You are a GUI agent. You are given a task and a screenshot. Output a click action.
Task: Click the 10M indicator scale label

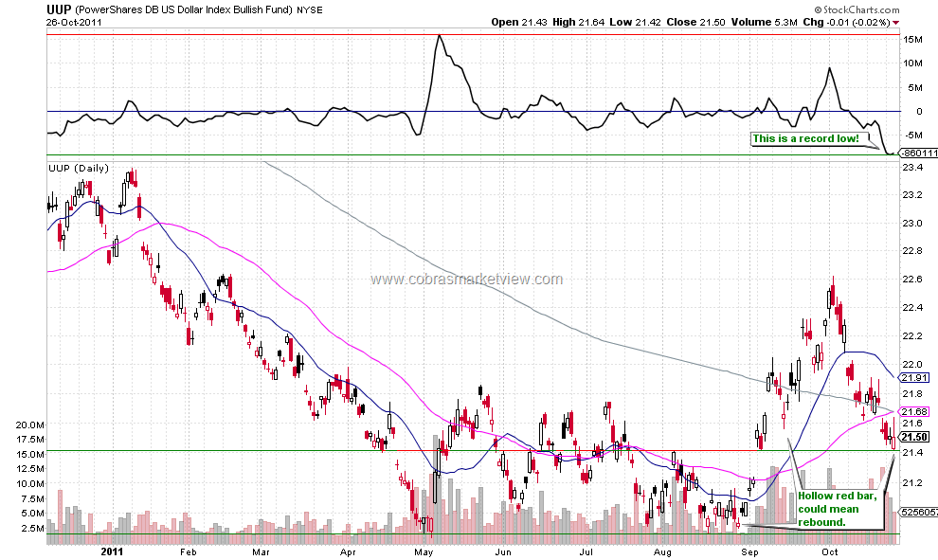pos(912,63)
